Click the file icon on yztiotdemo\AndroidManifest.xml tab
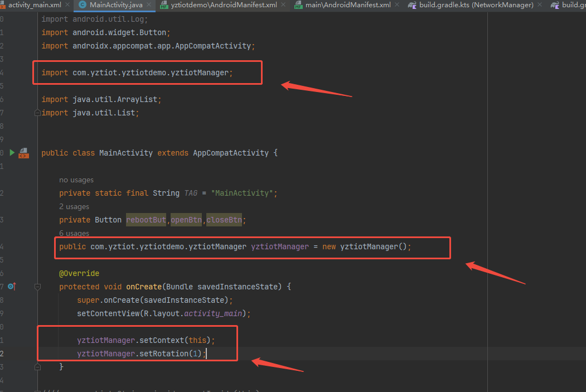 pyautogui.click(x=164, y=5)
